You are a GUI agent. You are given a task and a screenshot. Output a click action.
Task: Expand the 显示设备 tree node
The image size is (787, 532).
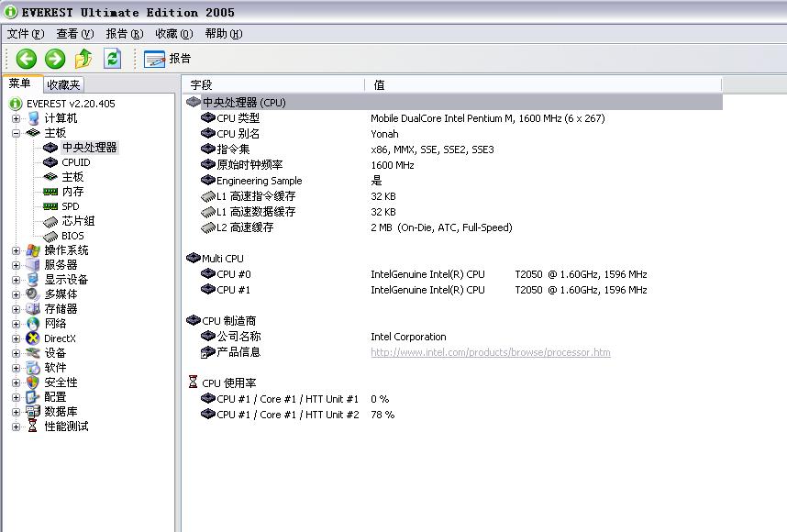[17, 280]
